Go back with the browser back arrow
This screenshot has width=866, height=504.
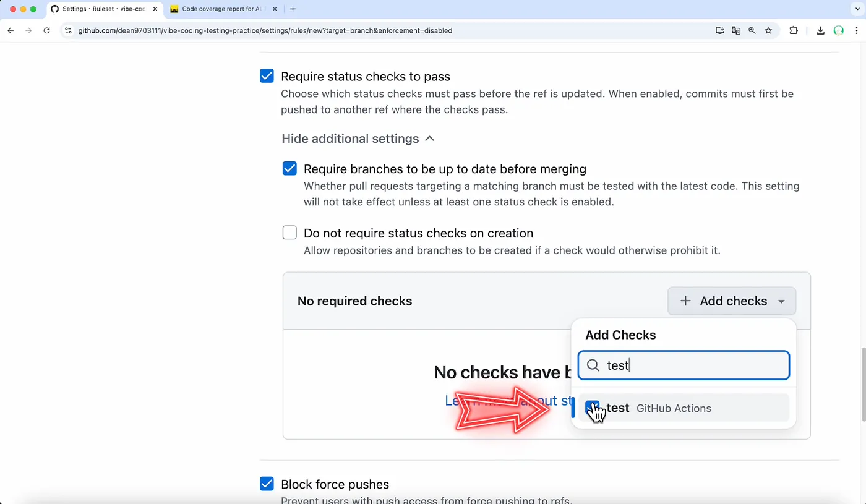(11, 30)
